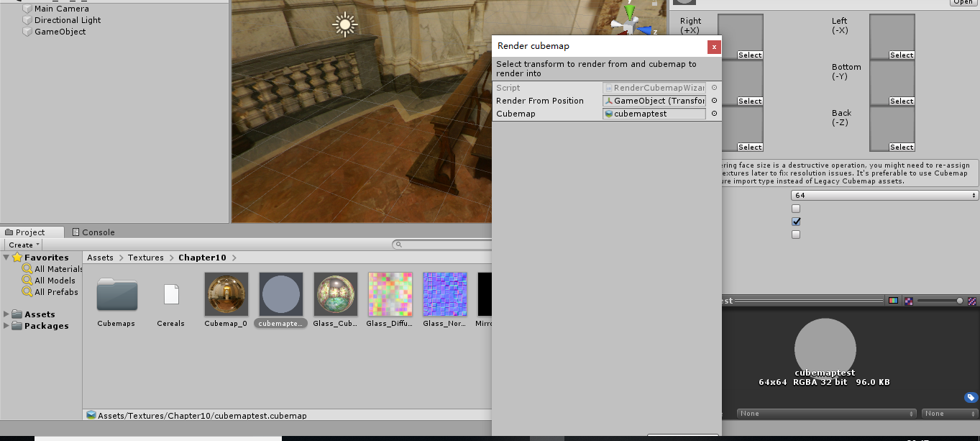The width and height of the screenshot is (980, 441).
Task: Switch to the Project tab
Action: pos(29,232)
